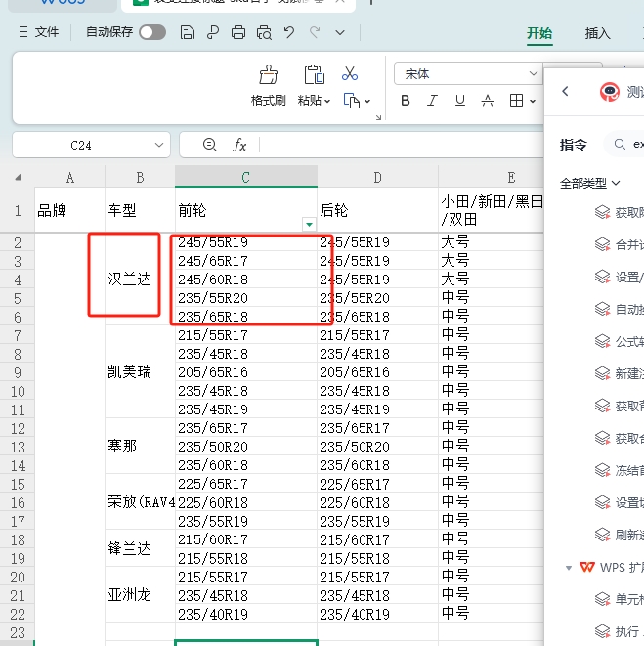Click the 新建 command list item

click(619, 373)
